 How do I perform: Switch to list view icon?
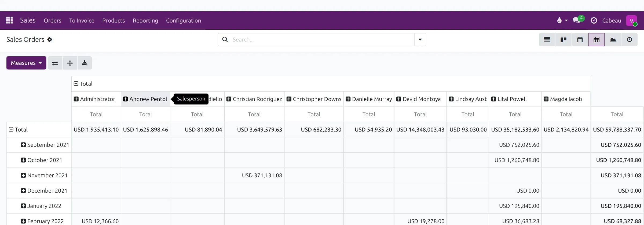pyautogui.click(x=547, y=40)
